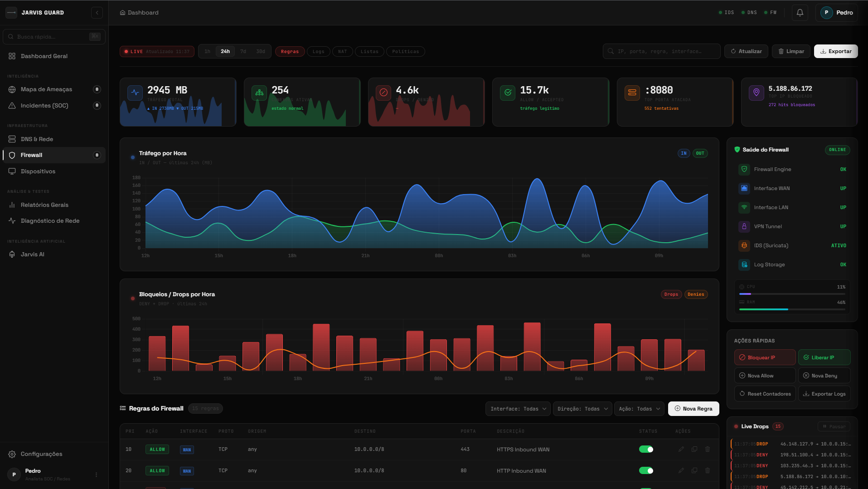This screenshot has width=868, height=489.
Task: Focus the IP, porta, regra search field
Action: (x=662, y=52)
